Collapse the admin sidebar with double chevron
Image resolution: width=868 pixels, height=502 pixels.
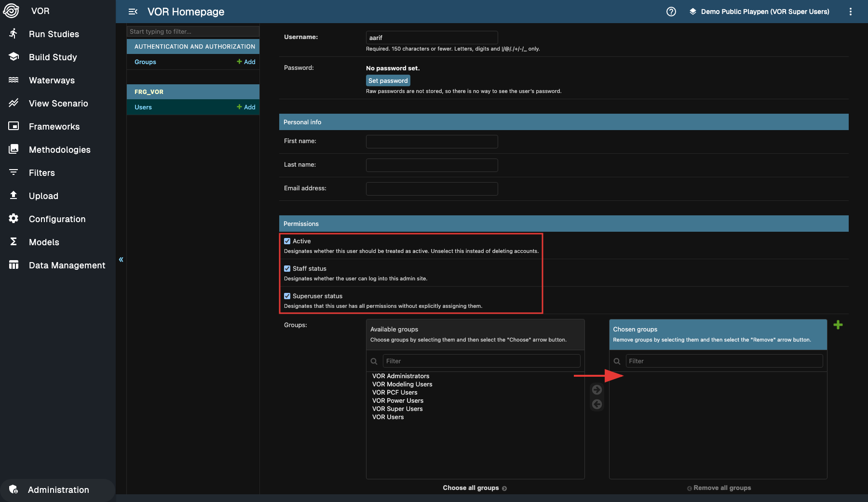pos(121,260)
